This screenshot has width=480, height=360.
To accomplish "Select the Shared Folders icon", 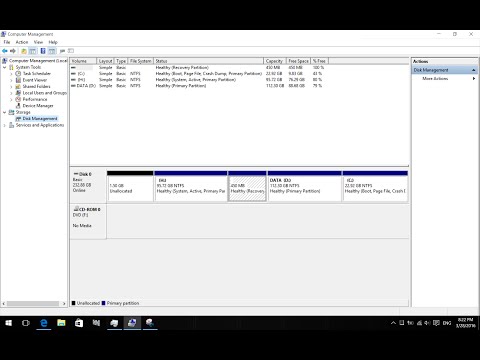I will pyautogui.click(x=18, y=86).
